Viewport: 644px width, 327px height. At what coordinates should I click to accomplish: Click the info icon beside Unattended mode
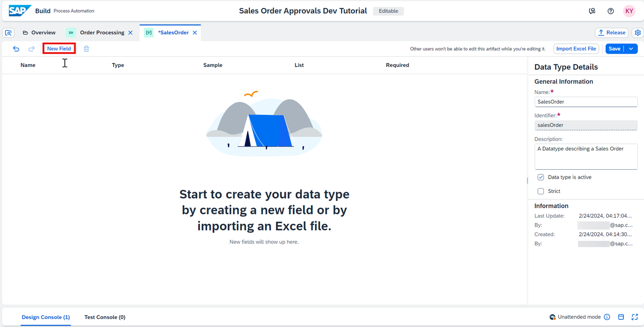tap(607, 317)
